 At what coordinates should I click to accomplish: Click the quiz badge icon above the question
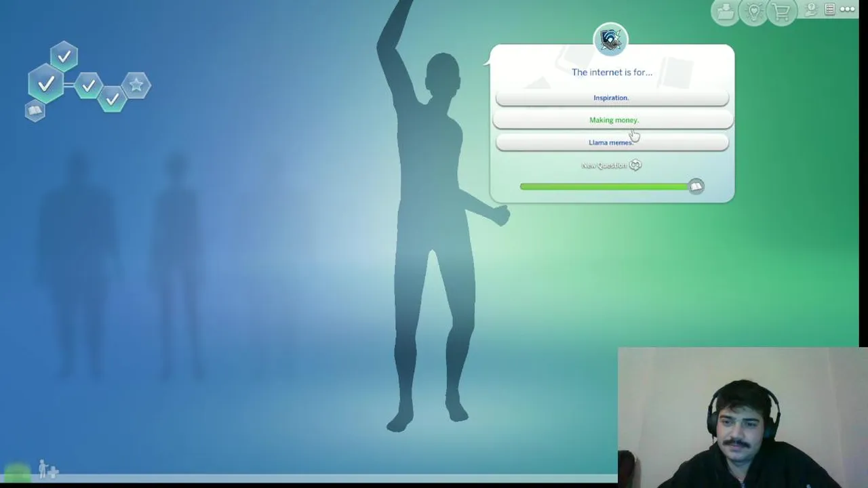[x=610, y=40]
